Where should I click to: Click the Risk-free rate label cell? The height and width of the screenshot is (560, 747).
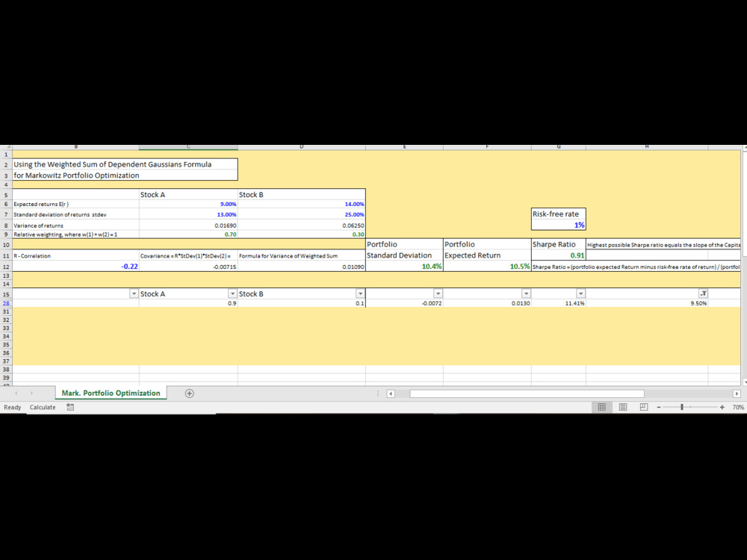tap(558, 214)
